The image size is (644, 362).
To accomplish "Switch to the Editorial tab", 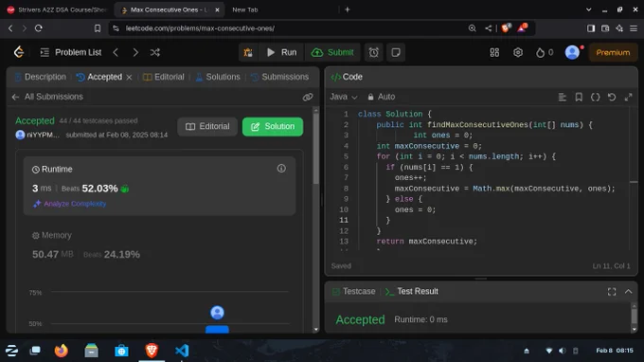I will (x=164, y=77).
